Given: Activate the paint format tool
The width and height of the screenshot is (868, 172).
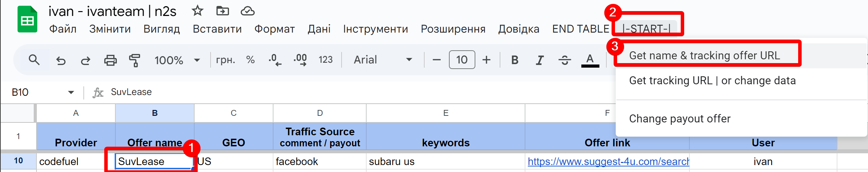Looking at the screenshot, I should tap(134, 60).
